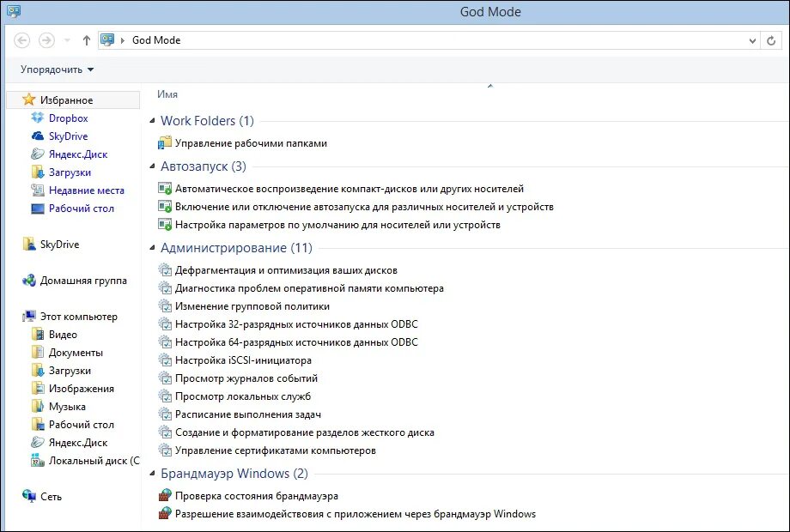Select Настройка 64-разрядных источников ODBC
The height and width of the screenshot is (532, 790).
(296, 342)
